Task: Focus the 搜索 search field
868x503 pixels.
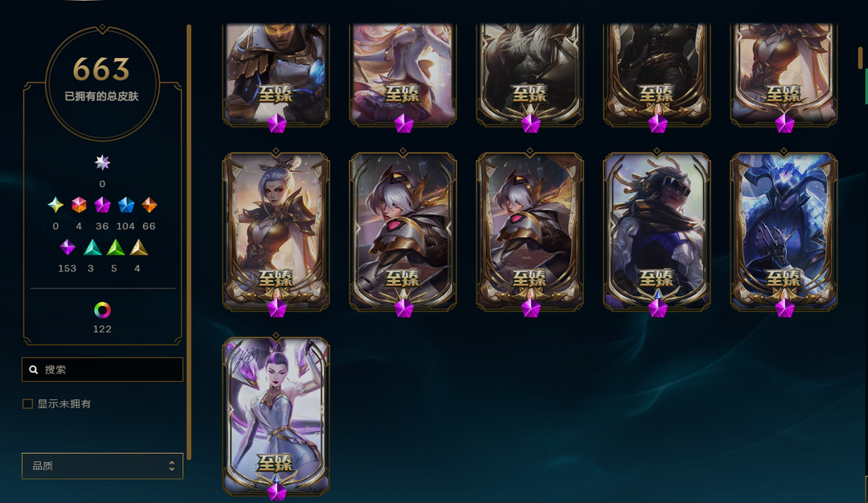Action: coord(102,369)
